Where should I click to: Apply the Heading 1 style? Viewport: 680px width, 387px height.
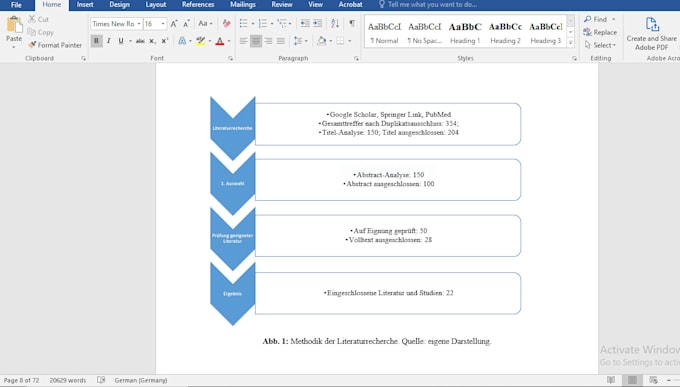[465, 33]
